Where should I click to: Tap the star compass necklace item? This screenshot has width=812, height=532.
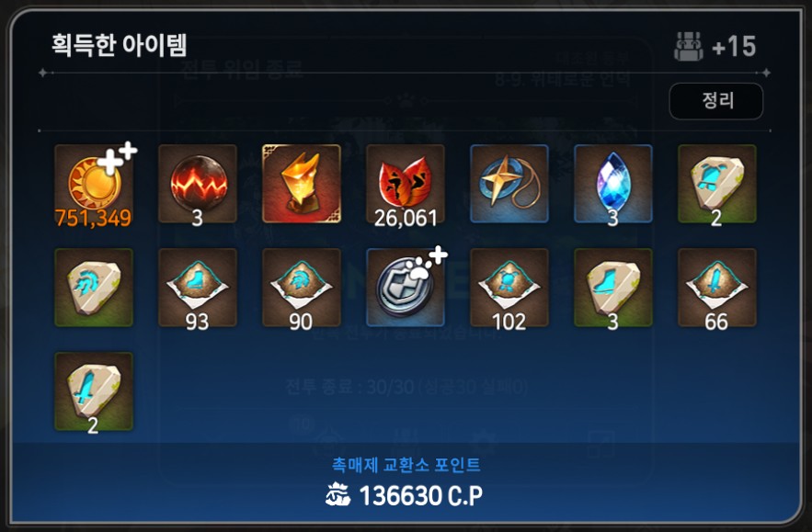pyautogui.click(x=509, y=184)
